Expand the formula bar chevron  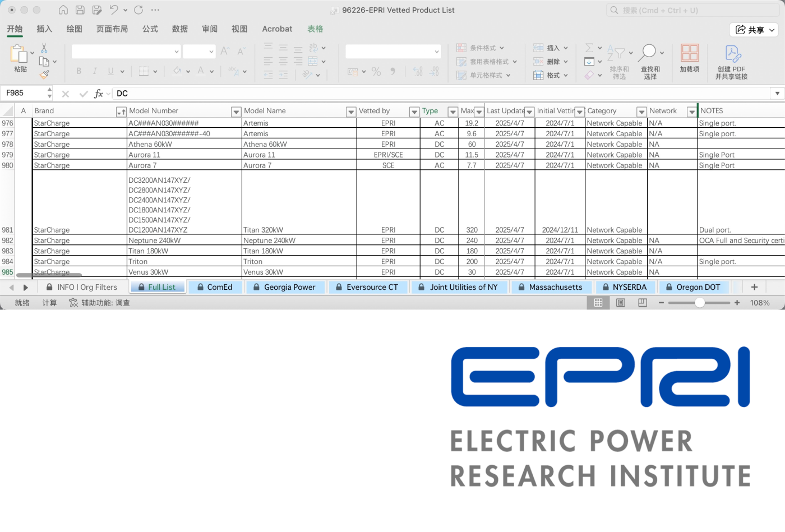click(x=777, y=94)
